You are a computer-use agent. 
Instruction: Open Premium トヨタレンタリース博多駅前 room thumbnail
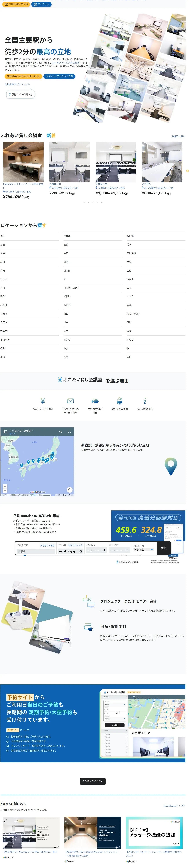coord(23,162)
